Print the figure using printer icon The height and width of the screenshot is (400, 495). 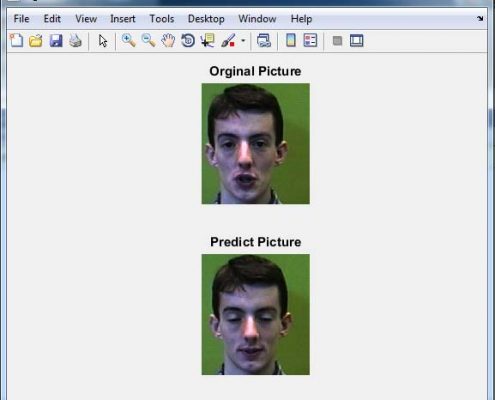[75, 41]
